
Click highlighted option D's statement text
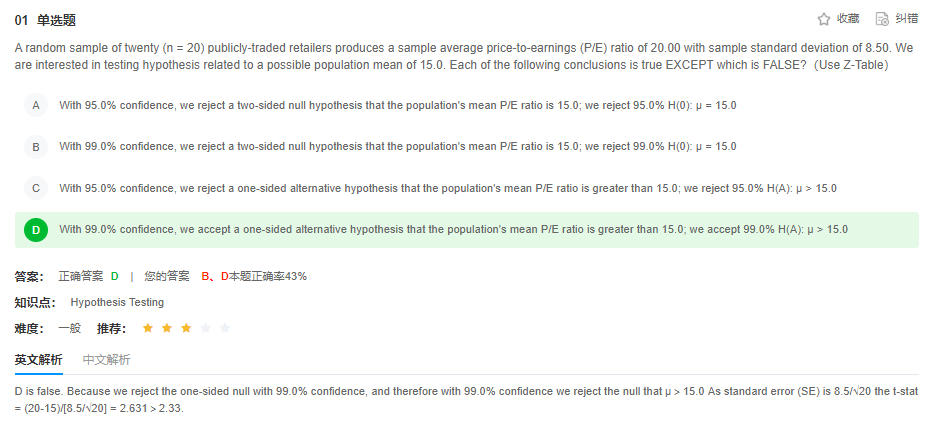[x=453, y=230]
